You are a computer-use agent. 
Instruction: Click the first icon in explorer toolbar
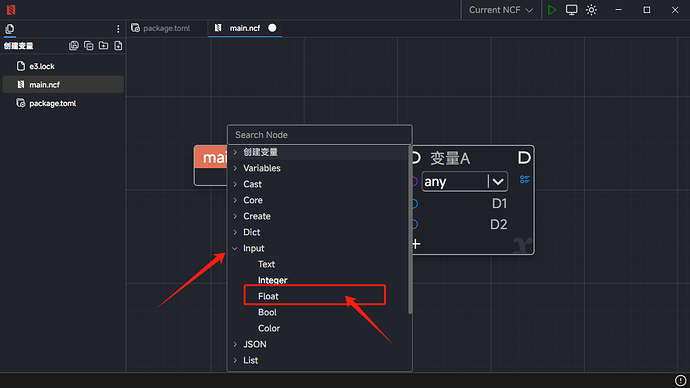[74, 45]
